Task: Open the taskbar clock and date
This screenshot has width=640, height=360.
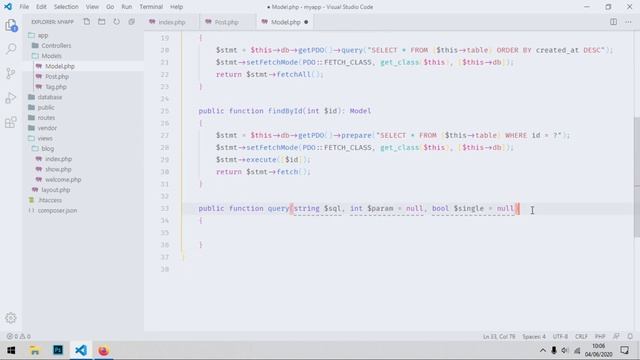Action: pos(598,351)
